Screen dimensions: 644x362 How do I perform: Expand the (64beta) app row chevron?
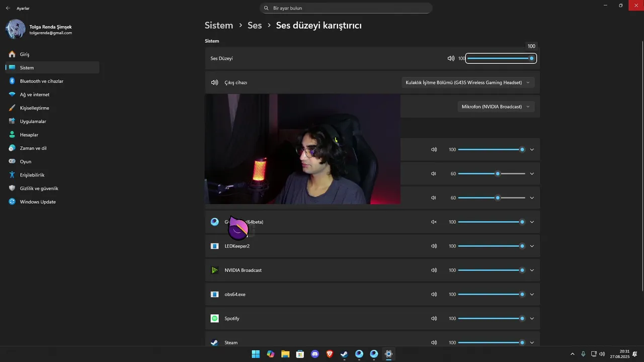532,222
